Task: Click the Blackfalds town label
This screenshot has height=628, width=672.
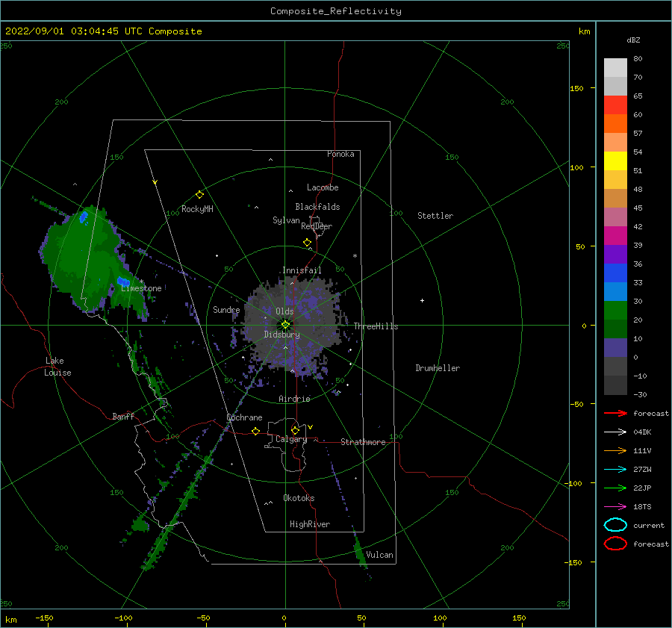Action: pyautogui.click(x=317, y=207)
